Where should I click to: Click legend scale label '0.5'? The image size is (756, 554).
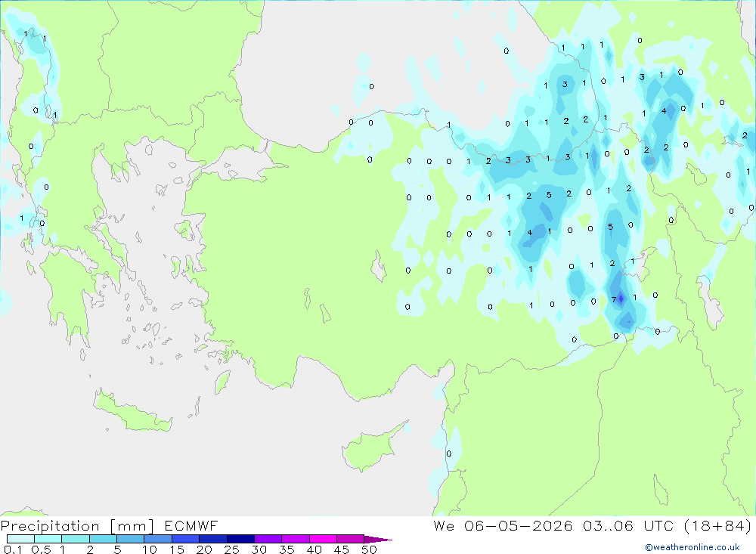pos(41,549)
